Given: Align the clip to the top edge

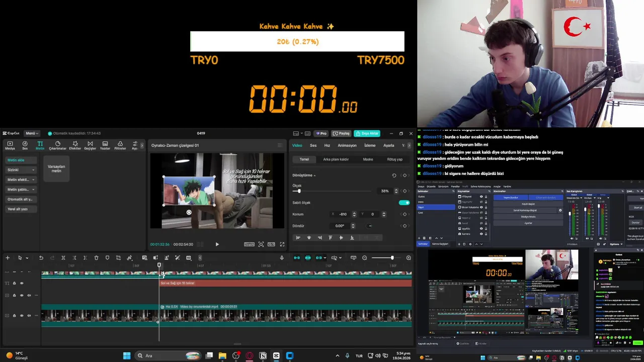Looking at the screenshot, I should coord(331,238).
